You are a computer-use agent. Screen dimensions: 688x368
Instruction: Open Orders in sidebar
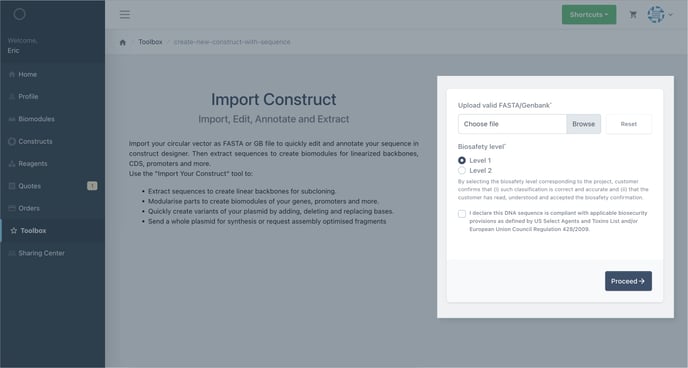29,208
